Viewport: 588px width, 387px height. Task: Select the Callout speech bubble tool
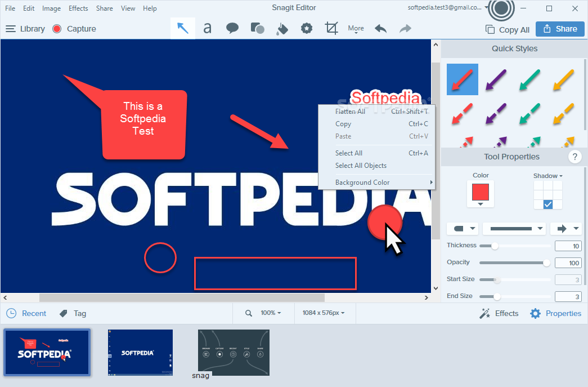[232, 28]
